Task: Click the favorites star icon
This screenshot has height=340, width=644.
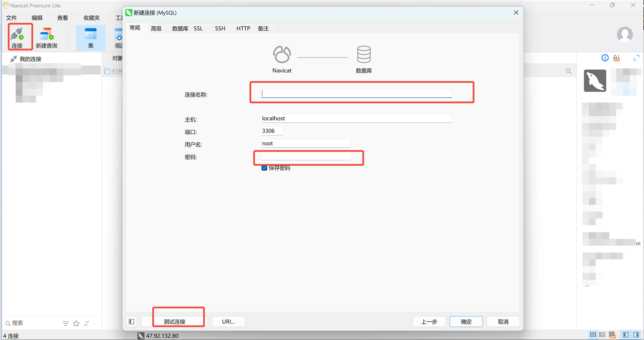Action: pyautogui.click(x=76, y=323)
